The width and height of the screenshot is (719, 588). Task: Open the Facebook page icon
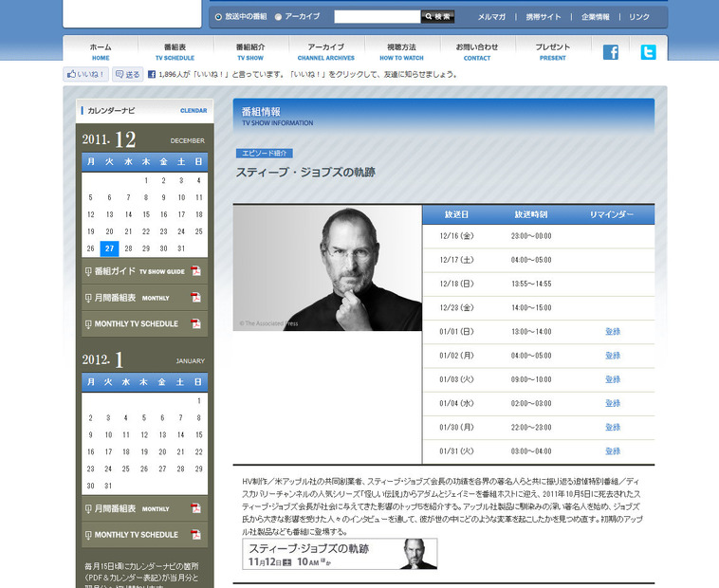(610, 52)
